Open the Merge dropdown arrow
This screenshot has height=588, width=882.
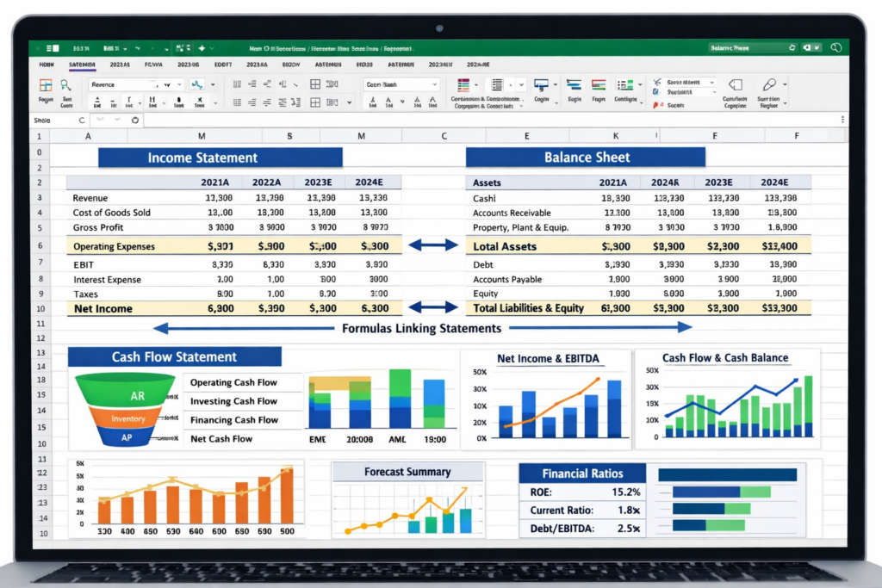point(348,102)
